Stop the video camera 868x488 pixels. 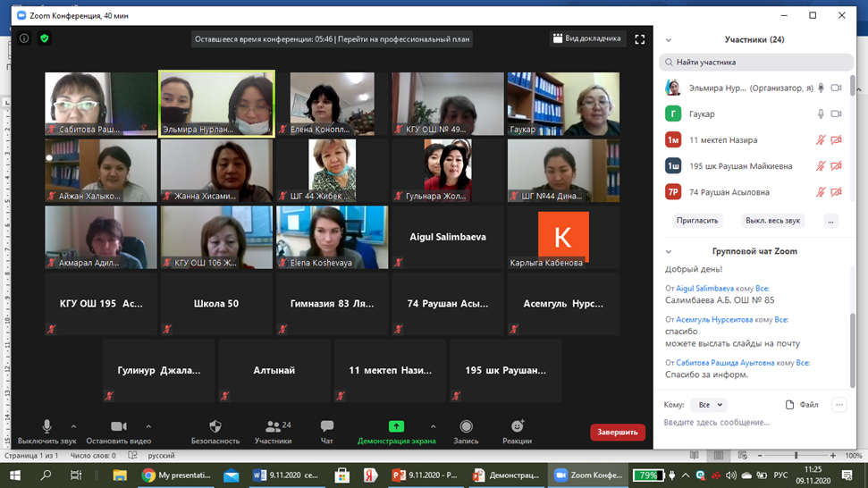[x=119, y=432]
